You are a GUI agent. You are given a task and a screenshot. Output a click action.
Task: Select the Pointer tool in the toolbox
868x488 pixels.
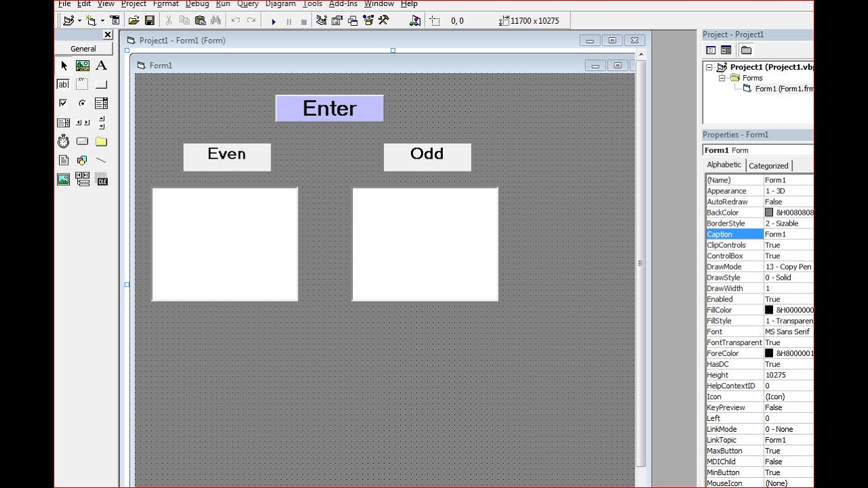click(64, 66)
